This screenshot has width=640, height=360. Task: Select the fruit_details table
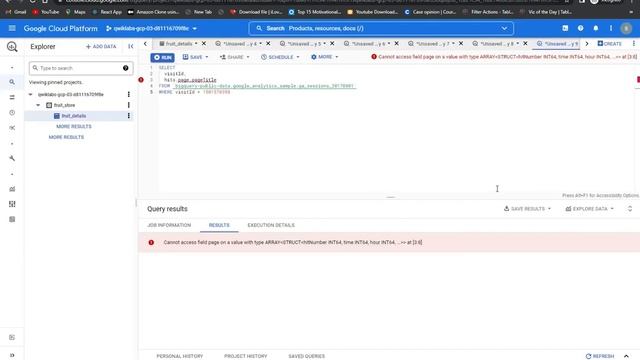tap(73, 116)
